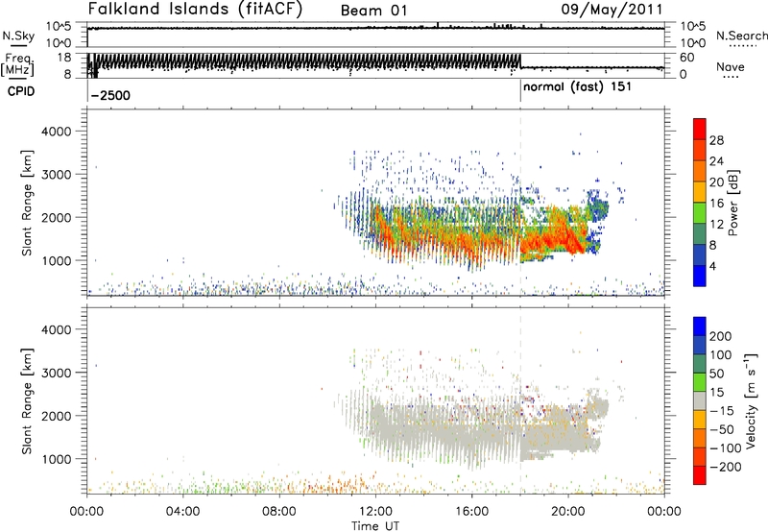
Task: Click the 'Beam 01' label
Action: pyautogui.click(x=373, y=11)
